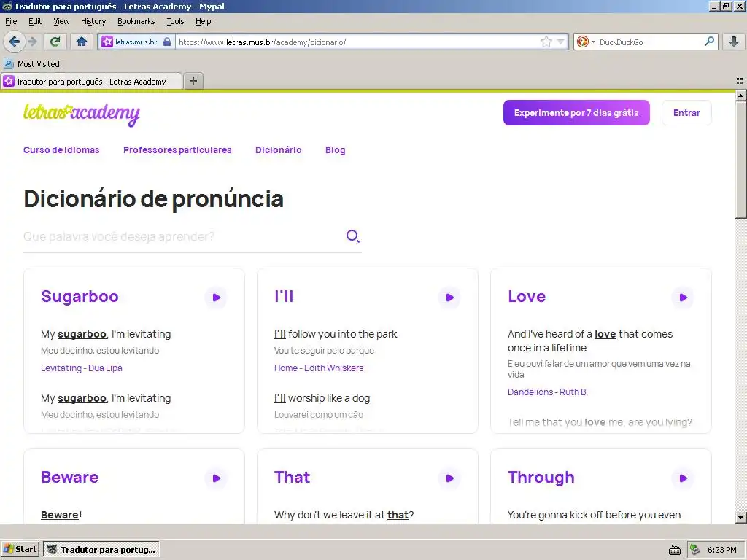Open the History menu
The height and width of the screenshot is (560, 747).
coord(93,21)
